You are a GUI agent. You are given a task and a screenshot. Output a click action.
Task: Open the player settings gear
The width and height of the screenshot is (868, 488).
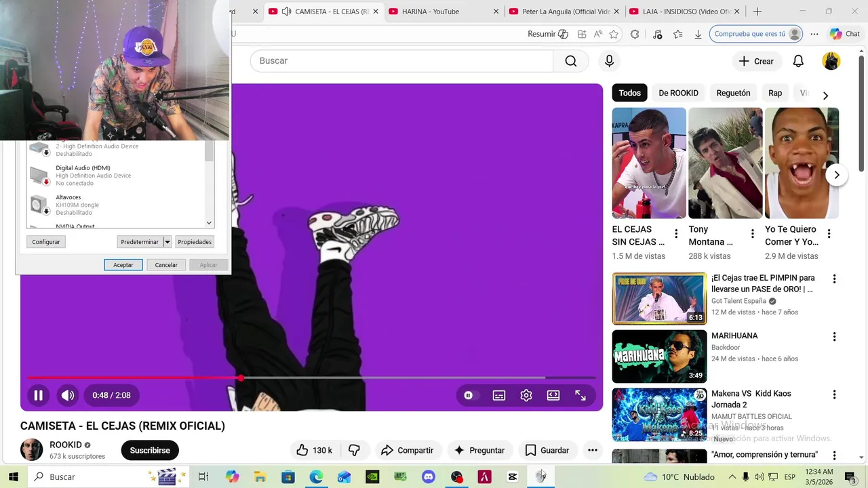[x=526, y=395]
